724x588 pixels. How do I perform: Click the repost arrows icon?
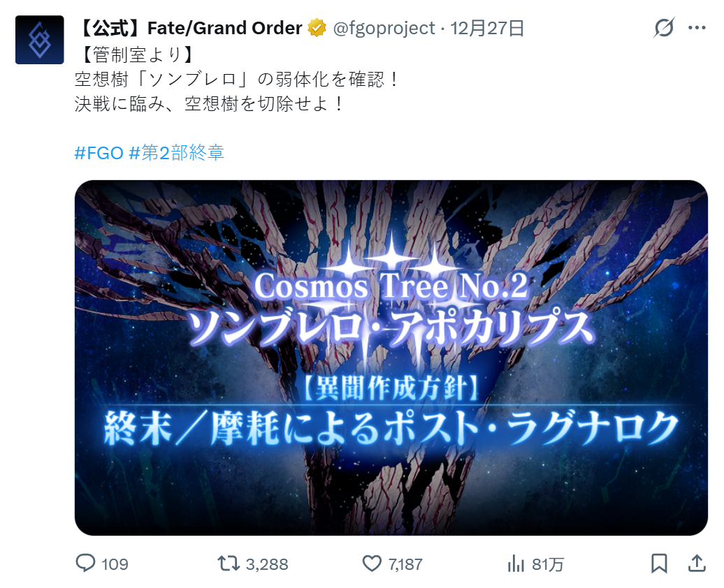point(229,564)
